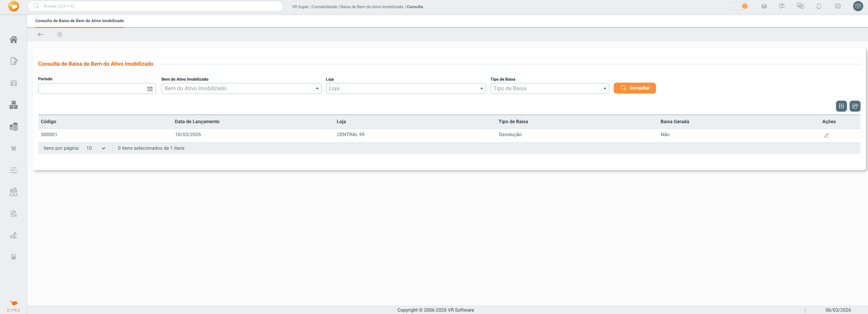Click the Home icon in the sidebar

pos(14,39)
